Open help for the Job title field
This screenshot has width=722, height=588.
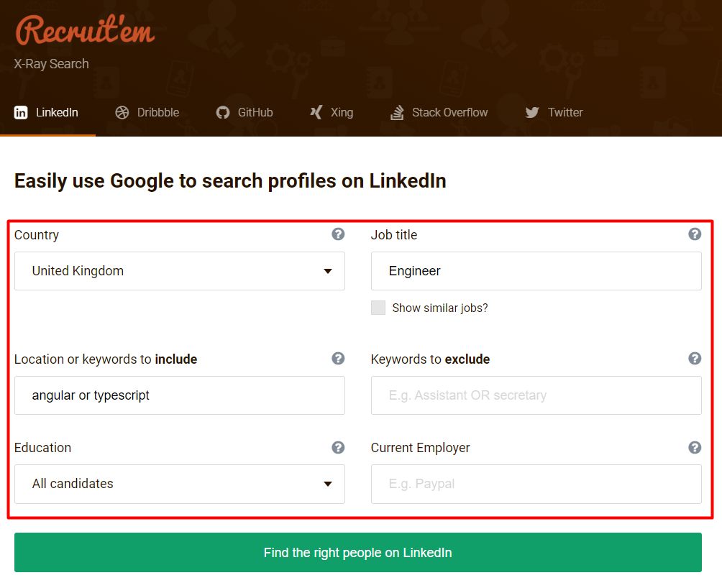[x=695, y=234]
